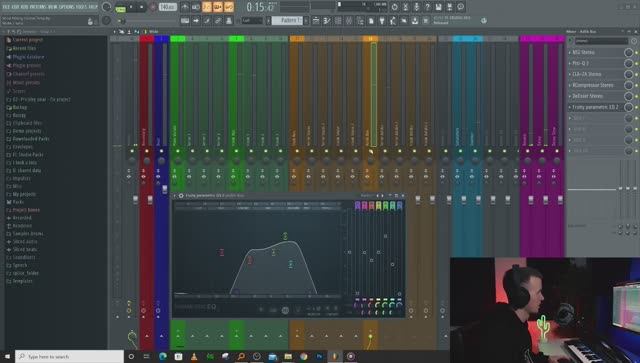Image resolution: width=640 pixels, height=363 pixels.
Task: Open the mixer view icon
Action: coord(349,20)
